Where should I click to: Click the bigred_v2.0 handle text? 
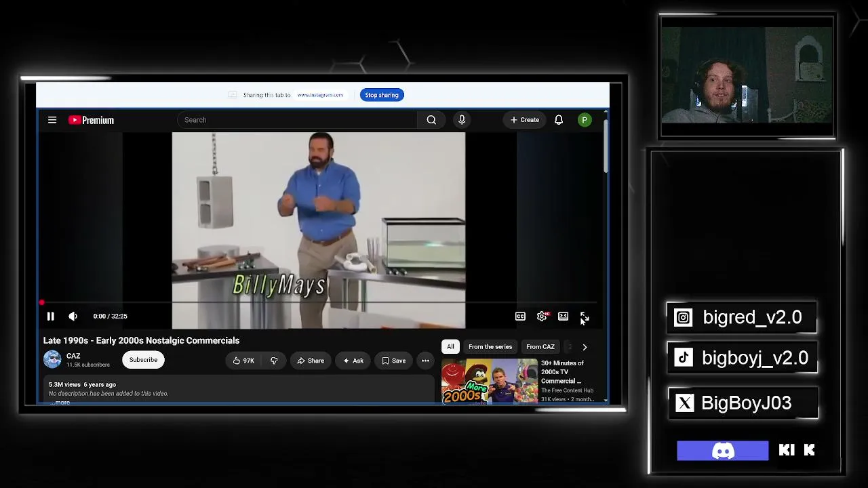(752, 317)
